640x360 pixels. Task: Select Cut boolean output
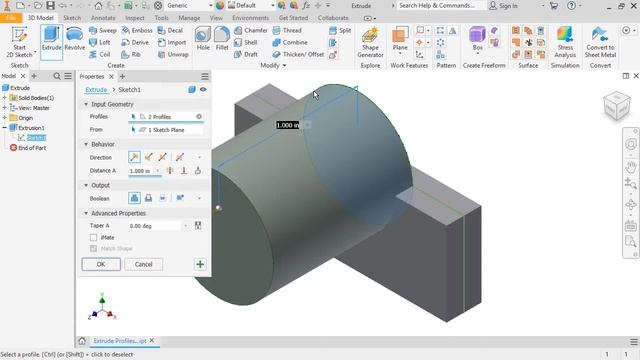[149, 198]
